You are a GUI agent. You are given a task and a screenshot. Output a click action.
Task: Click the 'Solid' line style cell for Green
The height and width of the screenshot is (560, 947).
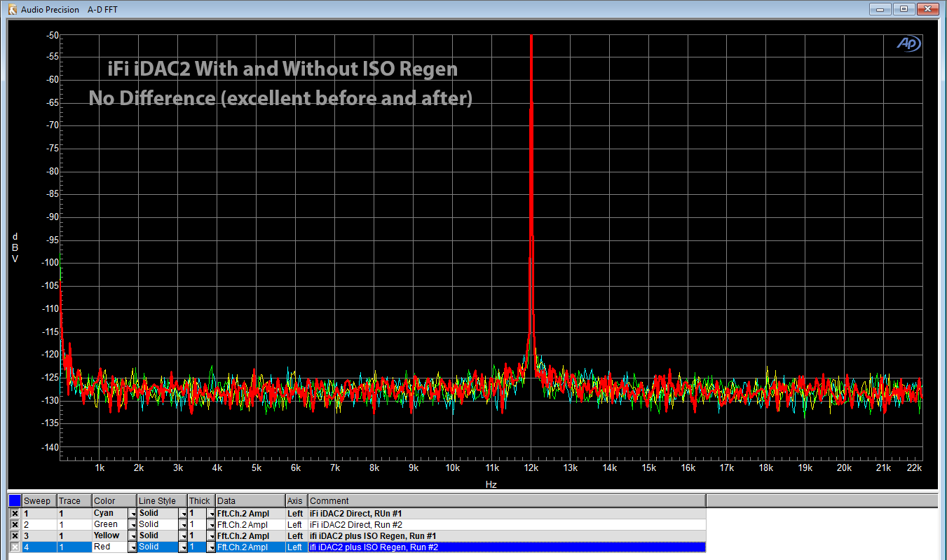[x=157, y=524]
